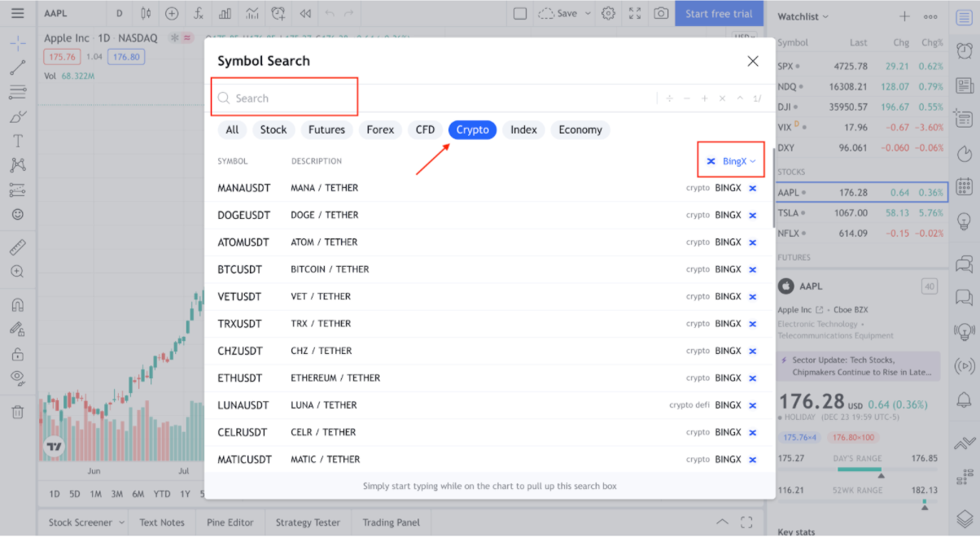Enter fullscreen mode

tap(635, 13)
